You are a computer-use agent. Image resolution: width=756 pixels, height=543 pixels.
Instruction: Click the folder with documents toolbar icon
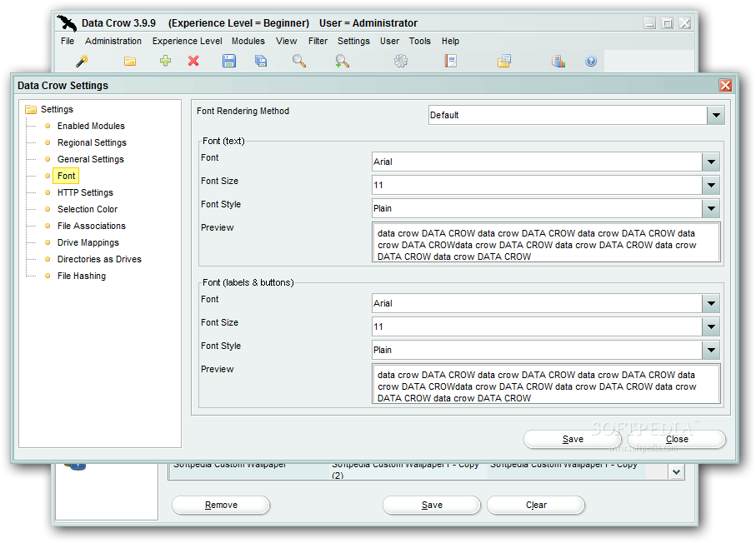tap(504, 61)
